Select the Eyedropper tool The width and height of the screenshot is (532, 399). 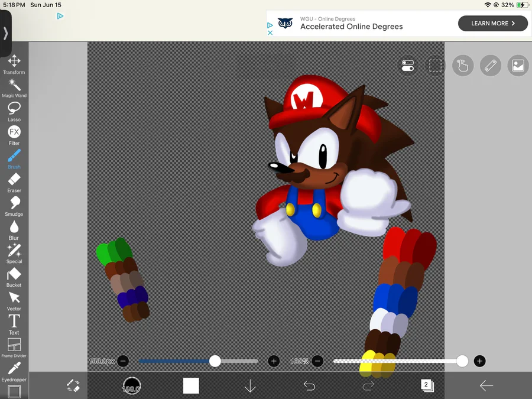14,372
